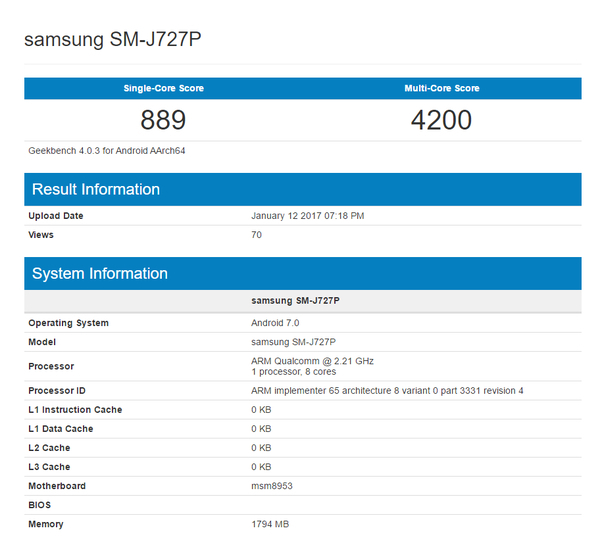
Task: Click the Upload Date label
Action: pyautogui.click(x=56, y=216)
